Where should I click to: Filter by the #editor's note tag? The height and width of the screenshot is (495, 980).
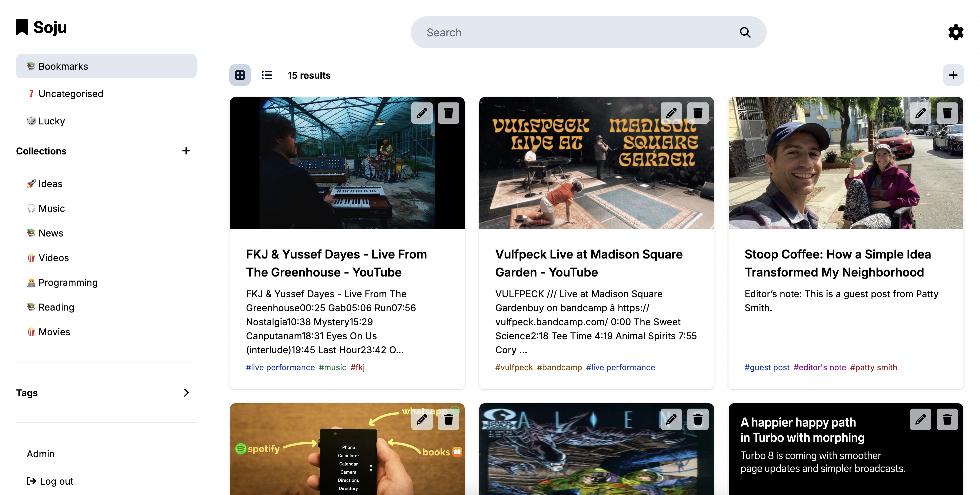click(820, 368)
